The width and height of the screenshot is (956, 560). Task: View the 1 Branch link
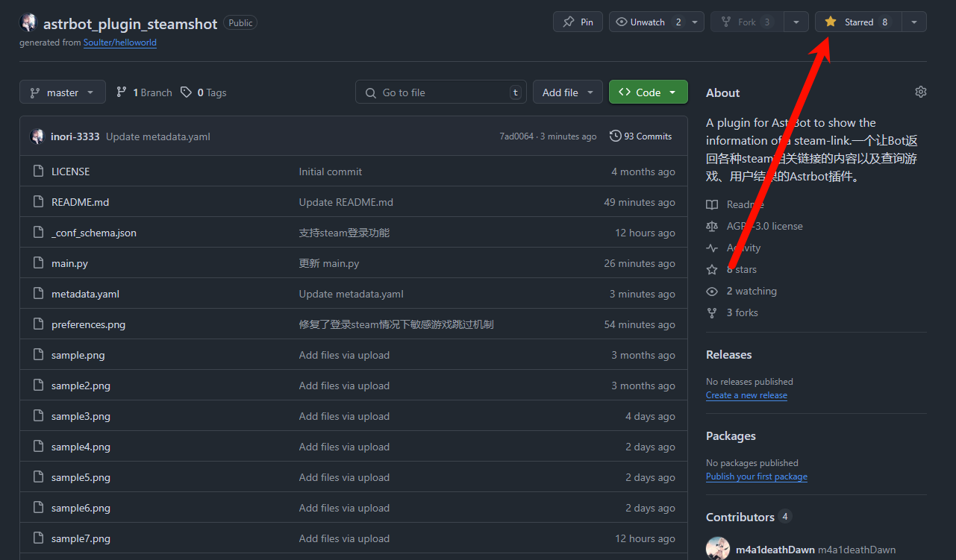[144, 92]
